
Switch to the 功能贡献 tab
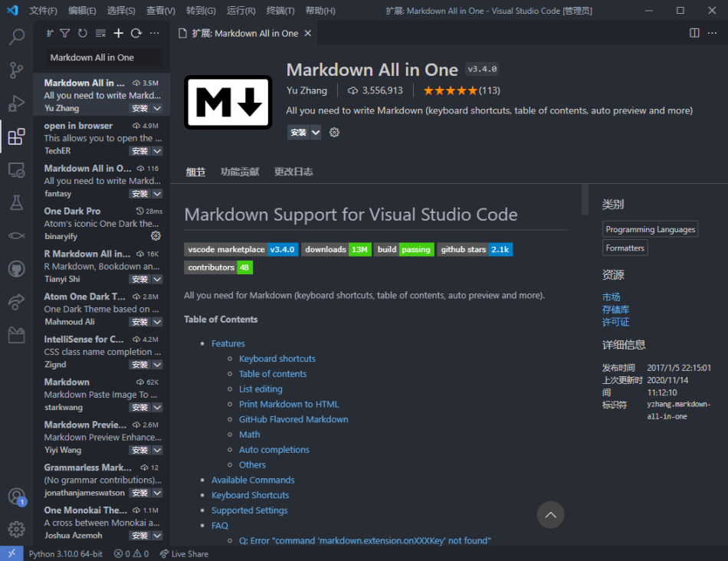pyautogui.click(x=240, y=172)
